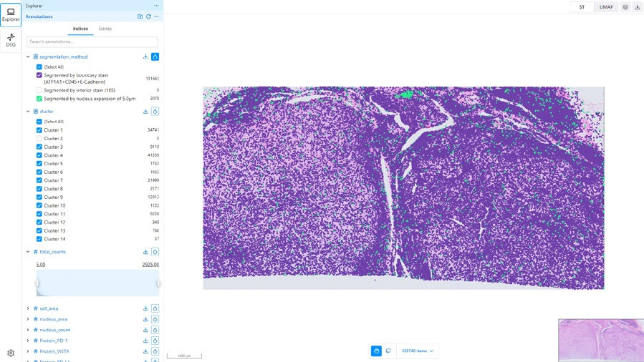Check Segmented by interior stain (18S)
The width and height of the screenshot is (644, 362).
point(39,90)
